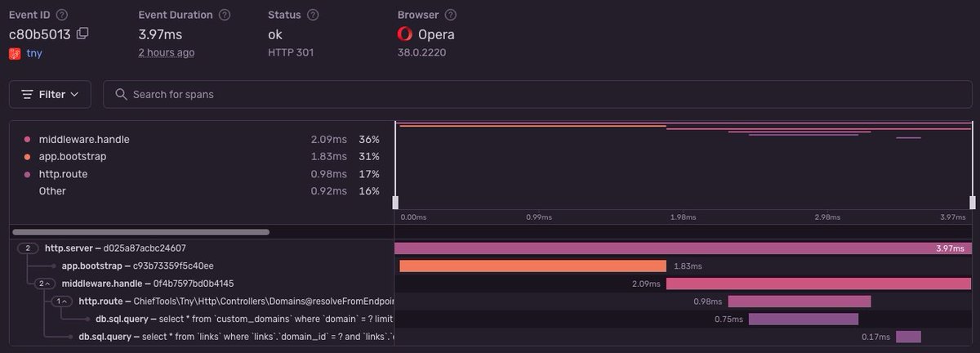980x353 pixels.
Task: Click the 1.98ms tick on time axis
Action: tap(684, 217)
